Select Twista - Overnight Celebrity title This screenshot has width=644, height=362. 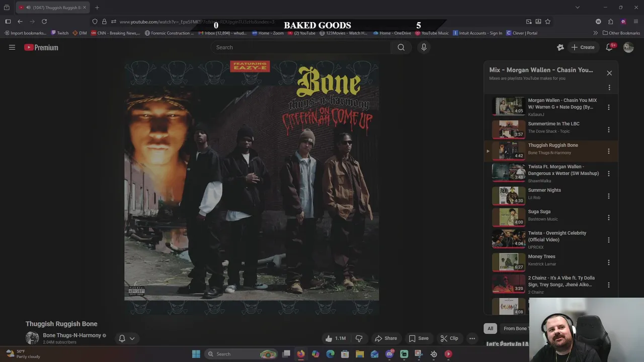(x=557, y=236)
